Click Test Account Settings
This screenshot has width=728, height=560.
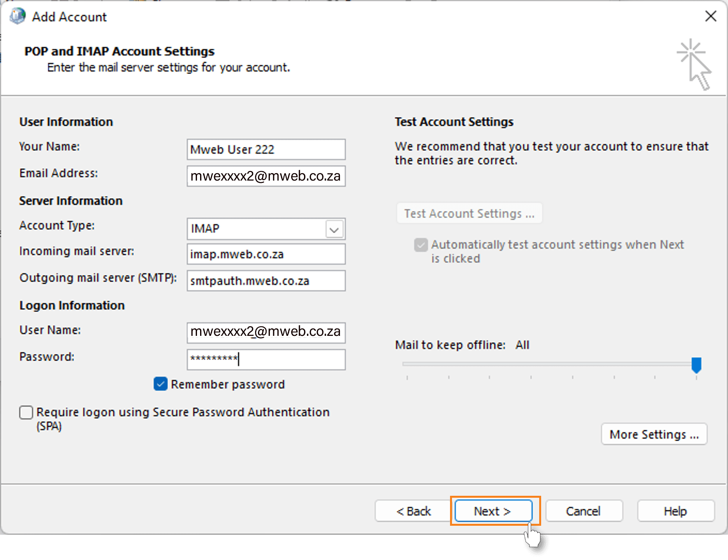pos(469,213)
